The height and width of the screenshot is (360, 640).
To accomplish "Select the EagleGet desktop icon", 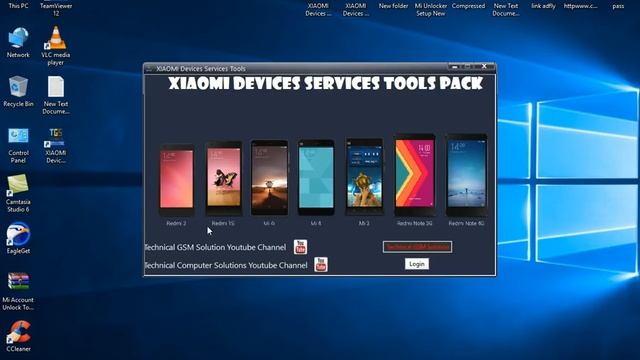I will pyautogui.click(x=18, y=238).
